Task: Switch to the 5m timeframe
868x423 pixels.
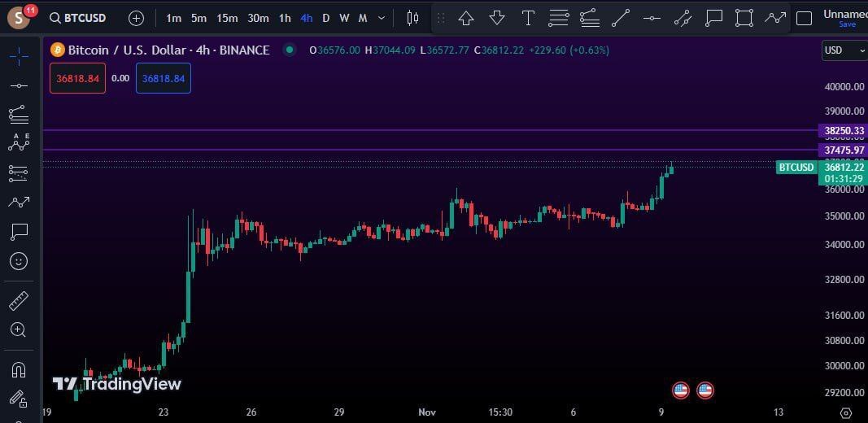Action: [198, 18]
